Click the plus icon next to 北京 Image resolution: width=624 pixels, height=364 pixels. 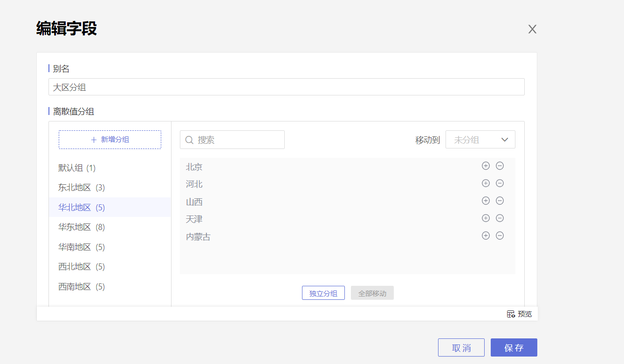tap(486, 166)
